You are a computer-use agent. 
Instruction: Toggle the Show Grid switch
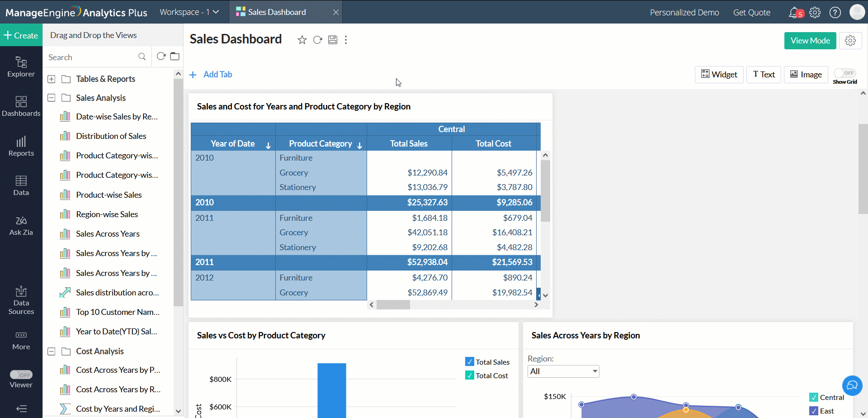(x=844, y=73)
